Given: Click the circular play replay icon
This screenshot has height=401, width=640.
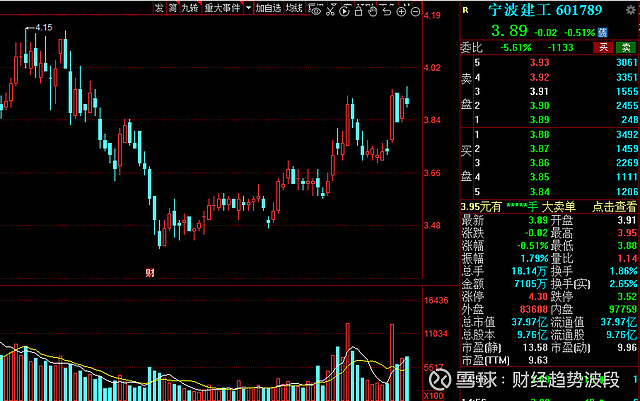Looking at the screenshot, I should click(344, 11).
